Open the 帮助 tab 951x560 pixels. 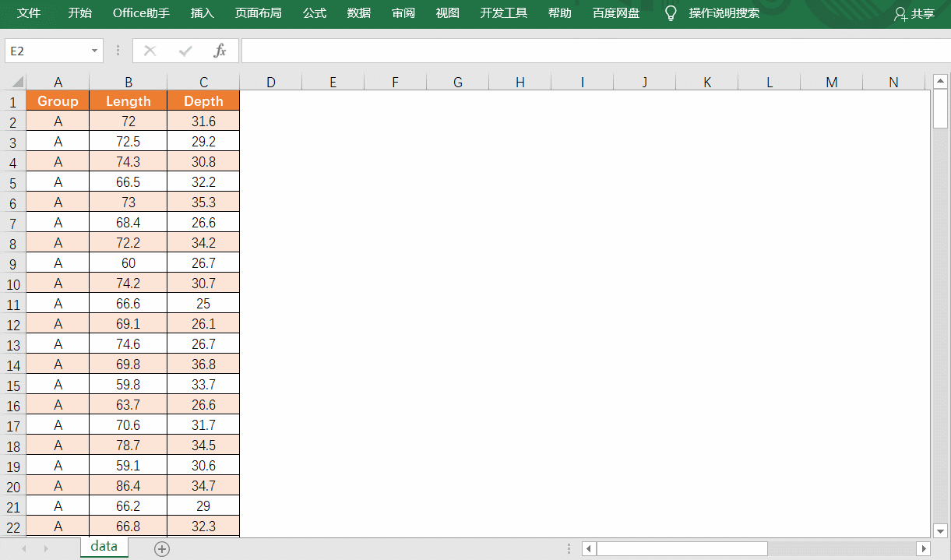(x=559, y=13)
